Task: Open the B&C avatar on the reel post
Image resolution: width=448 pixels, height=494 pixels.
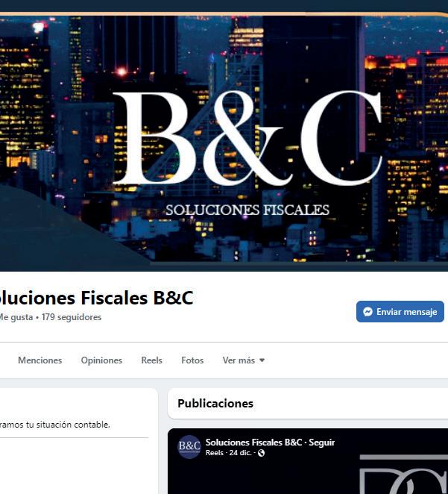Action: [189, 446]
